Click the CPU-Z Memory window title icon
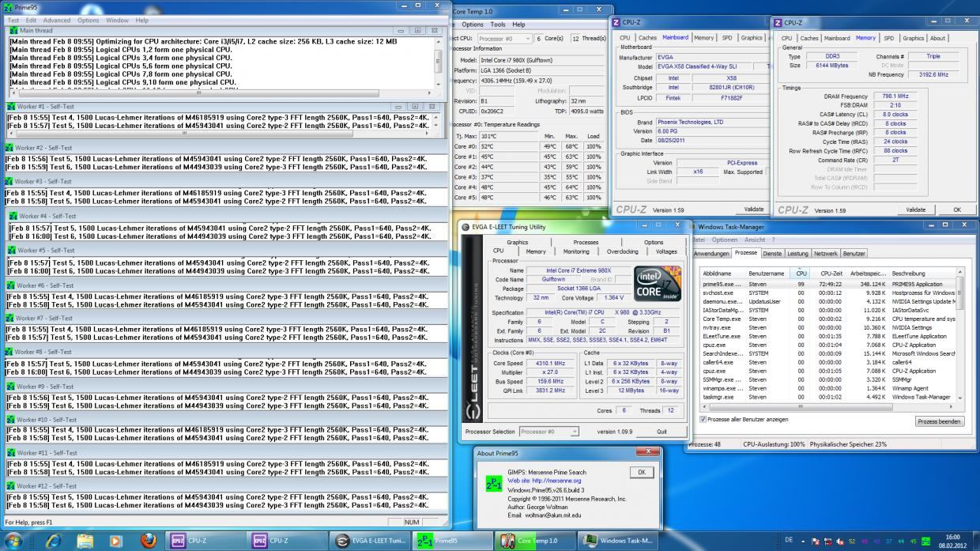 tap(778, 23)
